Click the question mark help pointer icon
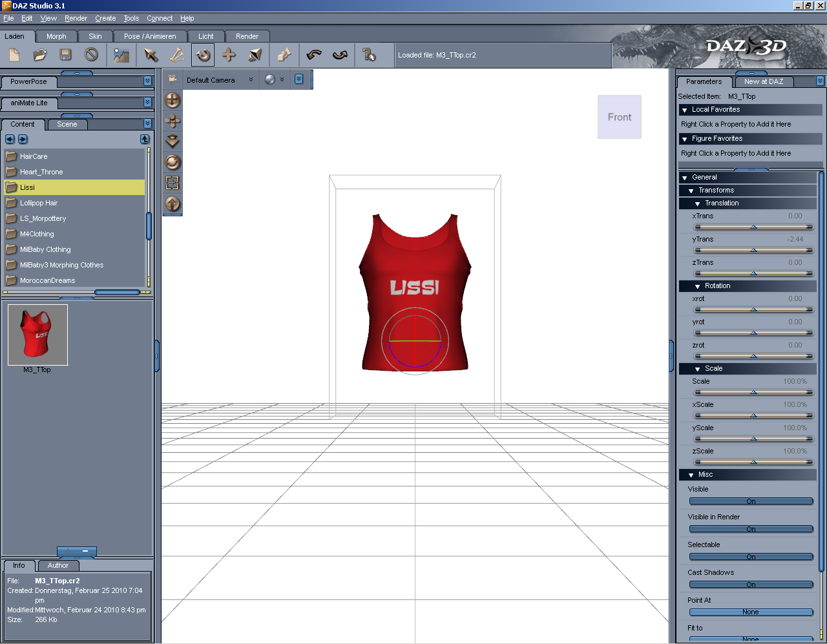 point(369,55)
